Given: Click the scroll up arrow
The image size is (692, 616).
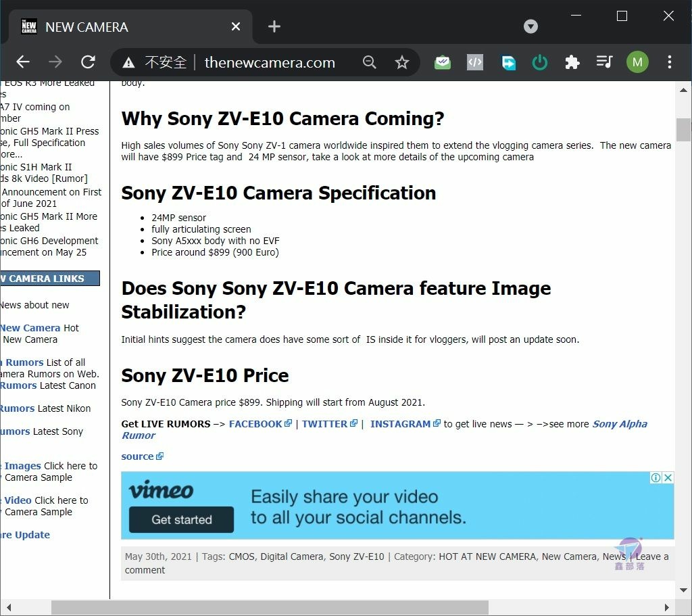Looking at the screenshot, I should click(683, 90).
